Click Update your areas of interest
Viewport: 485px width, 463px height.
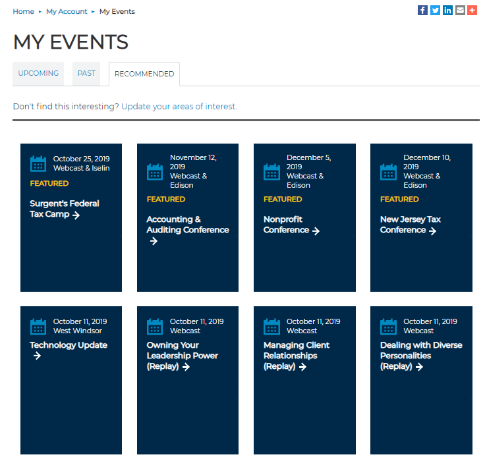[179, 106]
